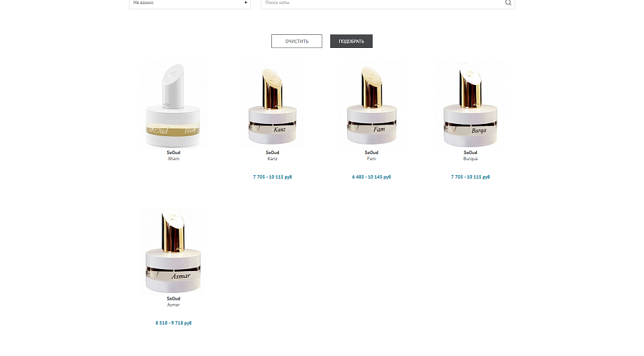Open the Fam perfume bottle image

(371, 105)
